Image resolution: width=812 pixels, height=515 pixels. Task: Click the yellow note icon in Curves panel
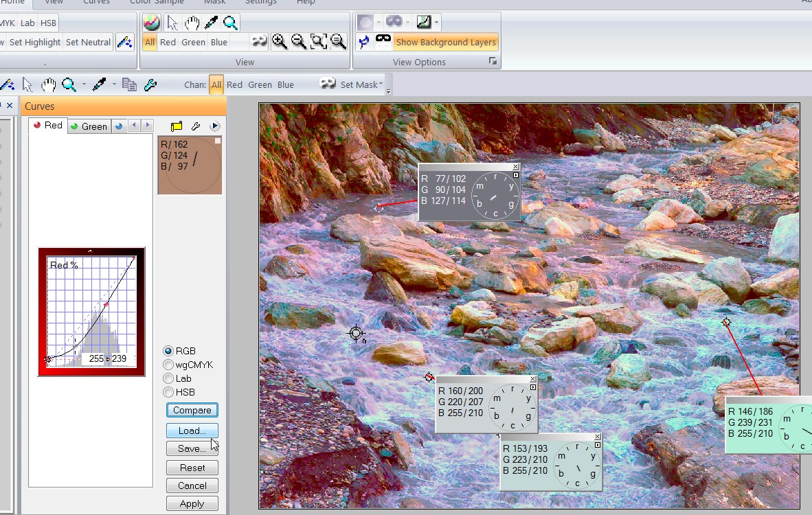177,126
